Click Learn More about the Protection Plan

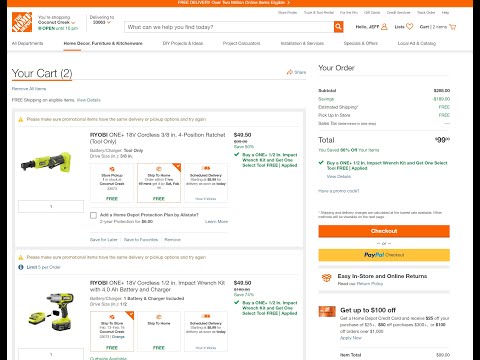coord(216,221)
